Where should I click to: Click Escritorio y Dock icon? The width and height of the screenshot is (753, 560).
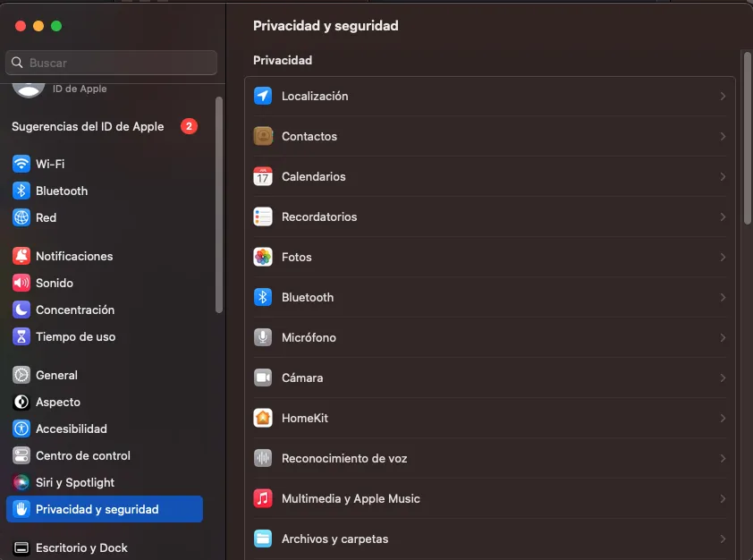click(21, 548)
